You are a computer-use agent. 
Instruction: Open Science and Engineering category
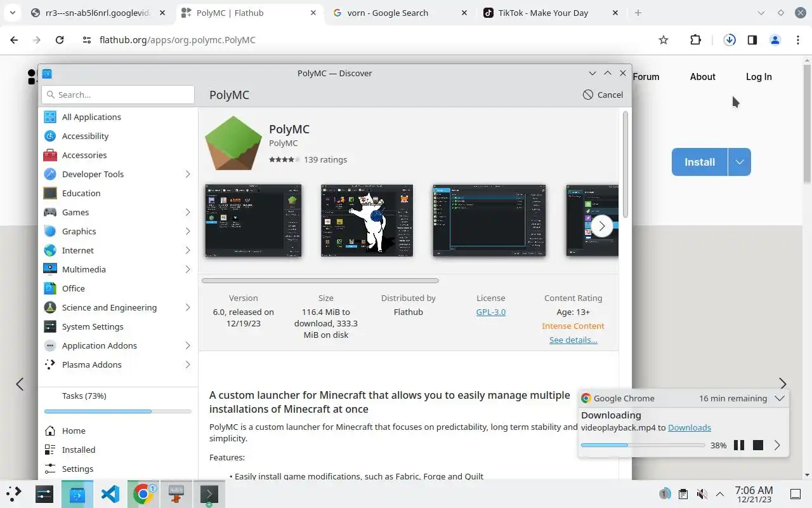click(x=118, y=307)
